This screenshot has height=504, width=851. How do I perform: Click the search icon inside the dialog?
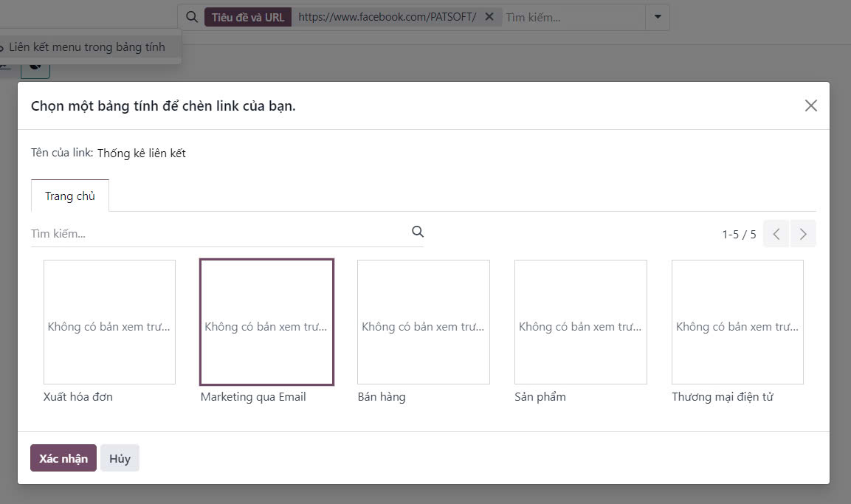click(x=418, y=232)
